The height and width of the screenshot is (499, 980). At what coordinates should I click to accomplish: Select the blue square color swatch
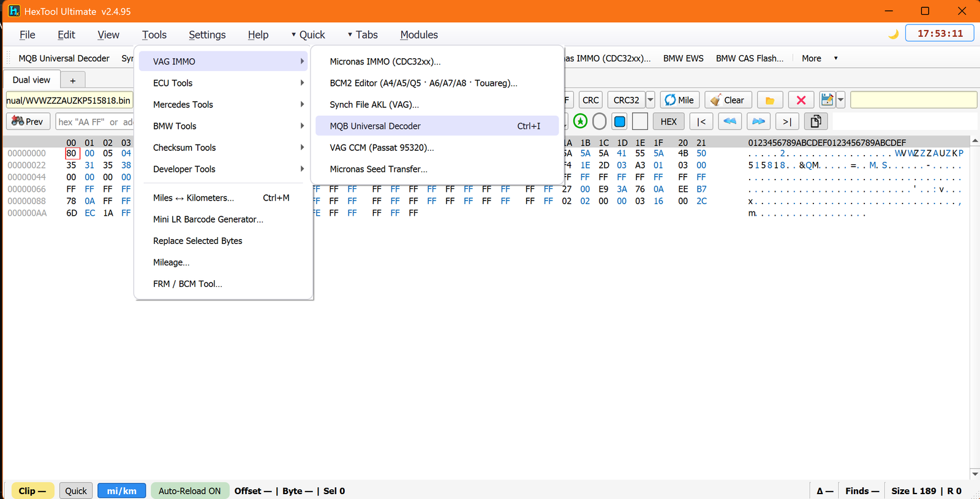coord(620,121)
